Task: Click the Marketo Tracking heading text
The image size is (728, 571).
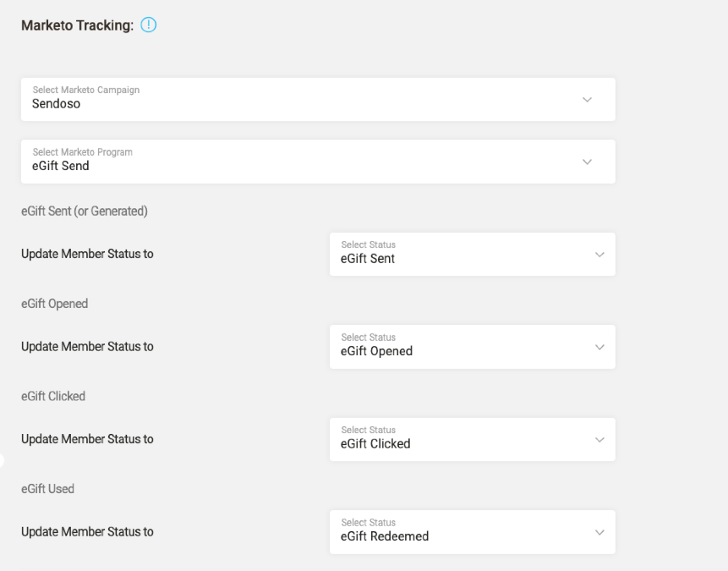Action: click(x=77, y=25)
